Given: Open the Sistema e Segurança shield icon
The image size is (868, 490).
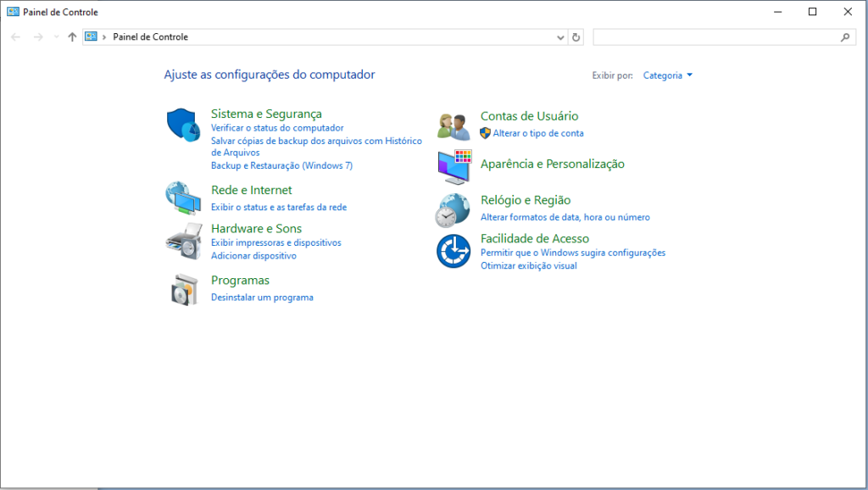Looking at the screenshot, I should 183,125.
